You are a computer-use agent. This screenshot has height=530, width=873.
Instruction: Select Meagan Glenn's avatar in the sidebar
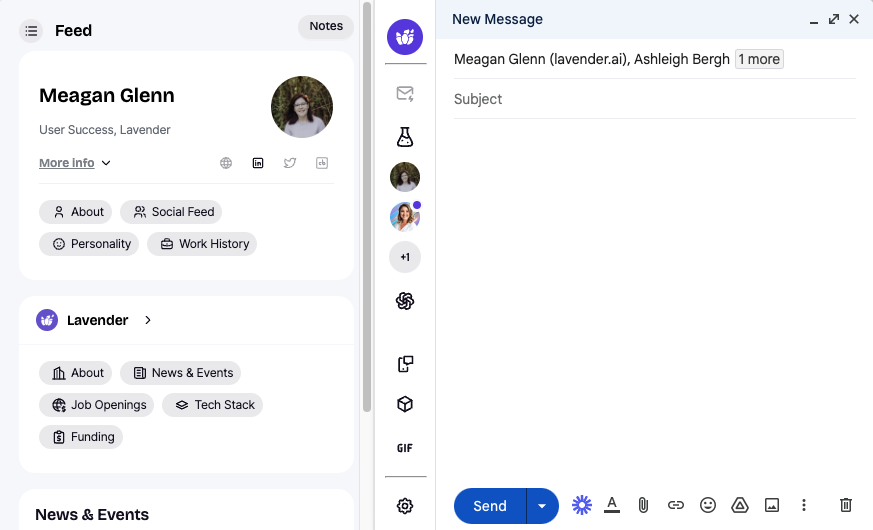pyautogui.click(x=405, y=177)
